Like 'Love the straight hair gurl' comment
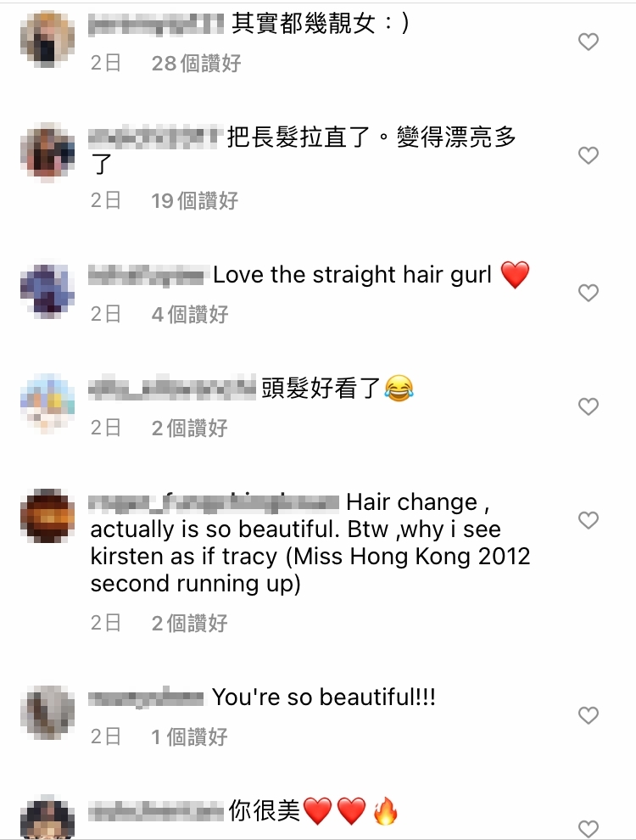 pyautogui.click(x=588, y=293)
